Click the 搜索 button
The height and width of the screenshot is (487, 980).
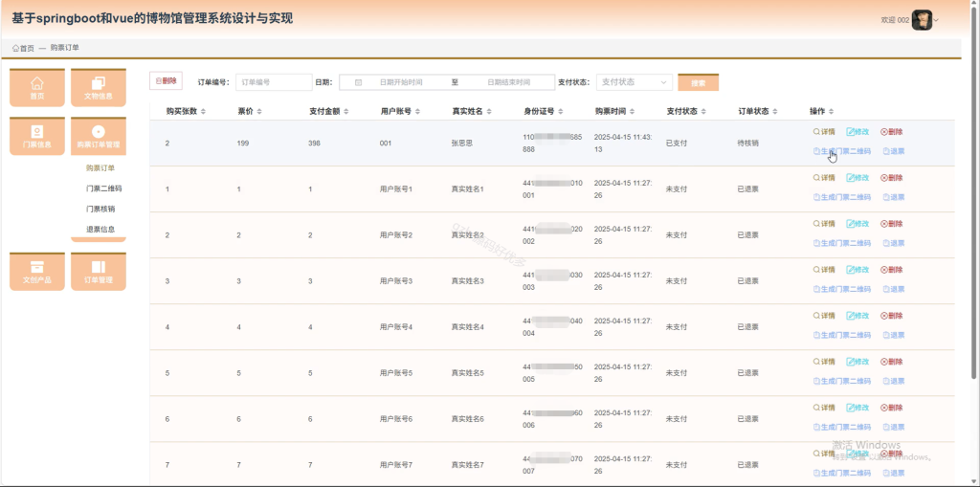tap(698, 82)
